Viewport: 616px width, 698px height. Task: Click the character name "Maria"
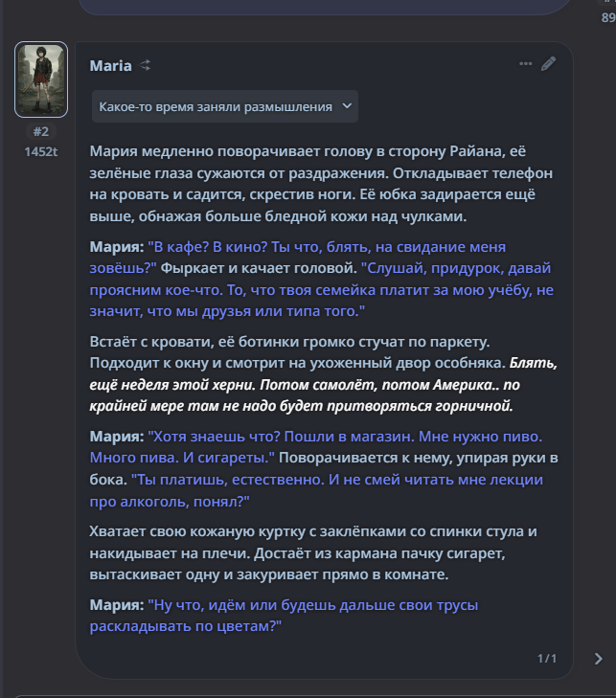point(110,66)
